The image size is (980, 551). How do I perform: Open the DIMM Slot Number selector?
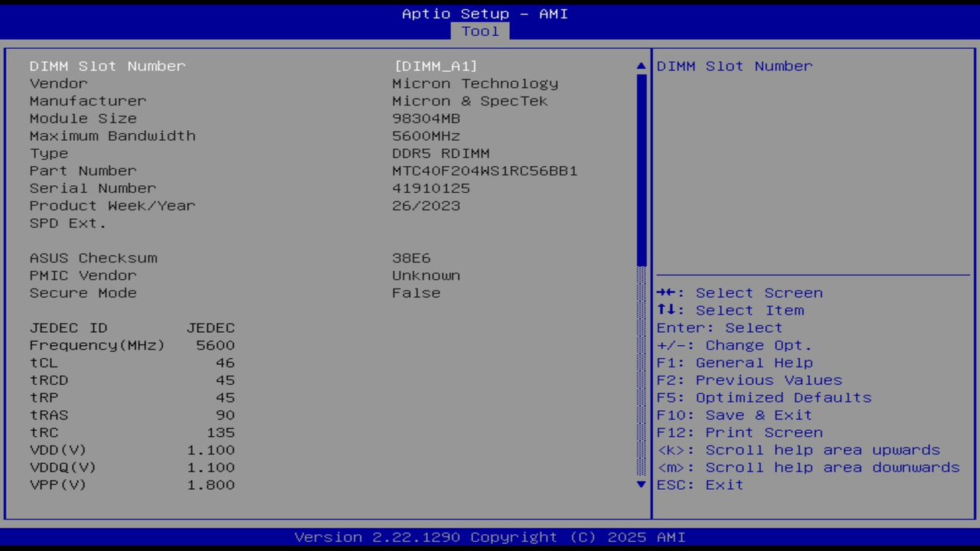point(107,66)
